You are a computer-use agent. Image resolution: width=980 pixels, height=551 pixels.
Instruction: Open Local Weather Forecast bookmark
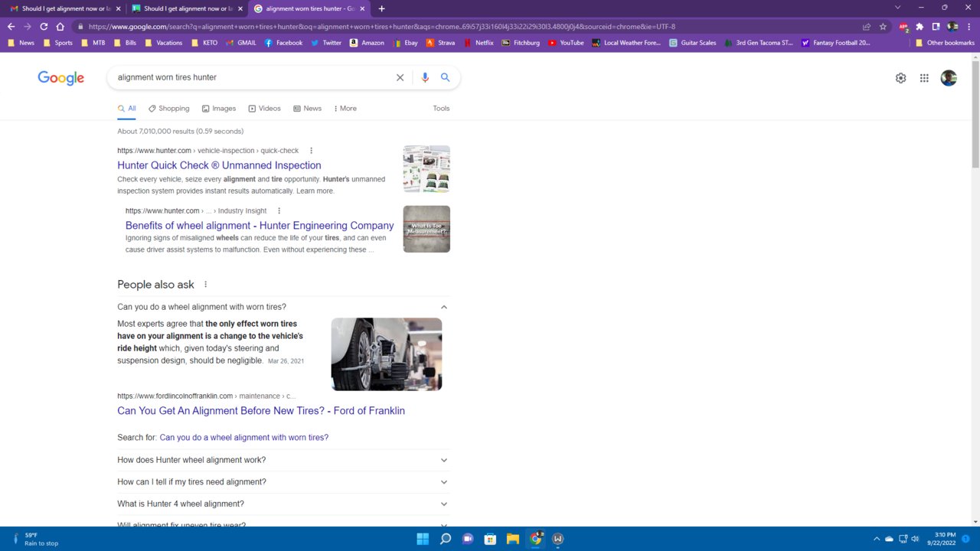[626, 43]
